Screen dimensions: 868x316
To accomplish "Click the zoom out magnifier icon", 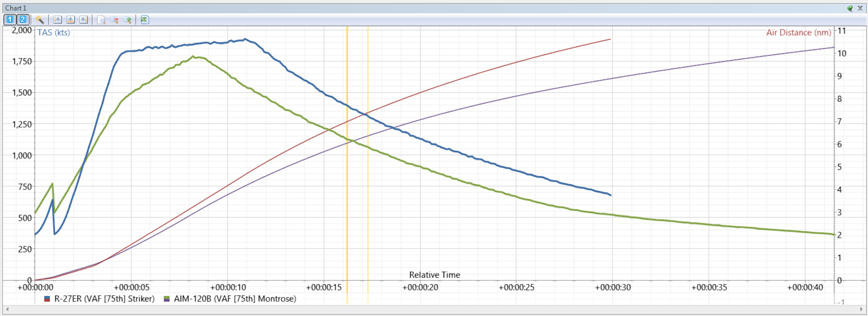I will click(x=114, y=19).
